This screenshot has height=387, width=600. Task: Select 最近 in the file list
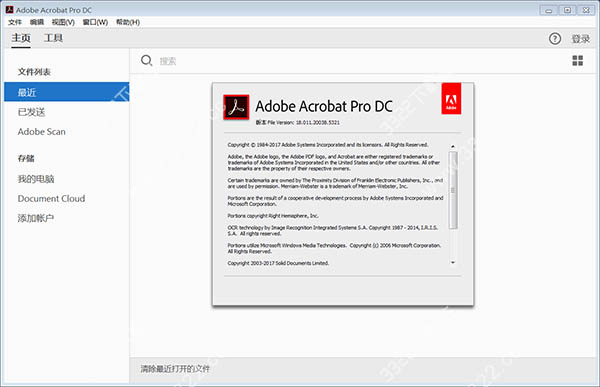(x=67, y=92)
